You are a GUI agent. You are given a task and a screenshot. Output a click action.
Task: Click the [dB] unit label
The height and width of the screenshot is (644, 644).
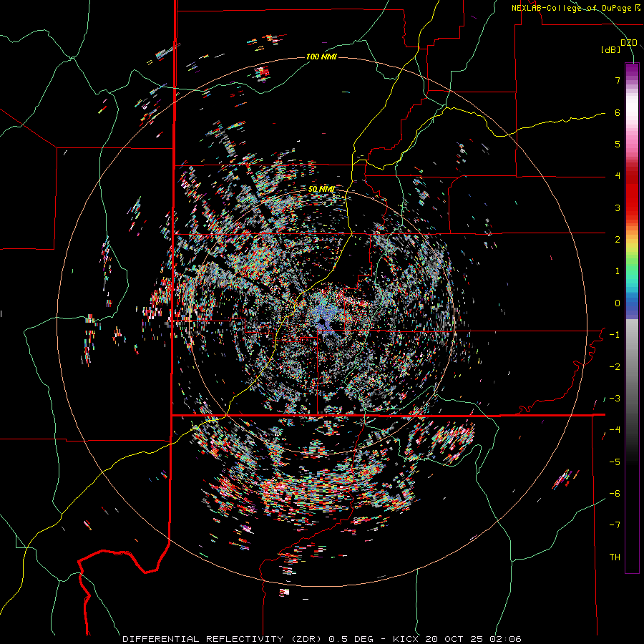tap(611, 50)
